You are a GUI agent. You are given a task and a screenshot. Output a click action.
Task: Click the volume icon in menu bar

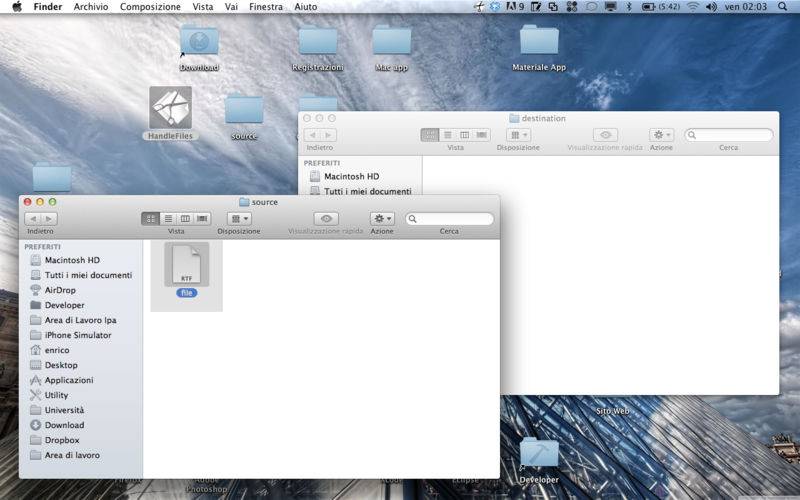(x=711, y=7)
